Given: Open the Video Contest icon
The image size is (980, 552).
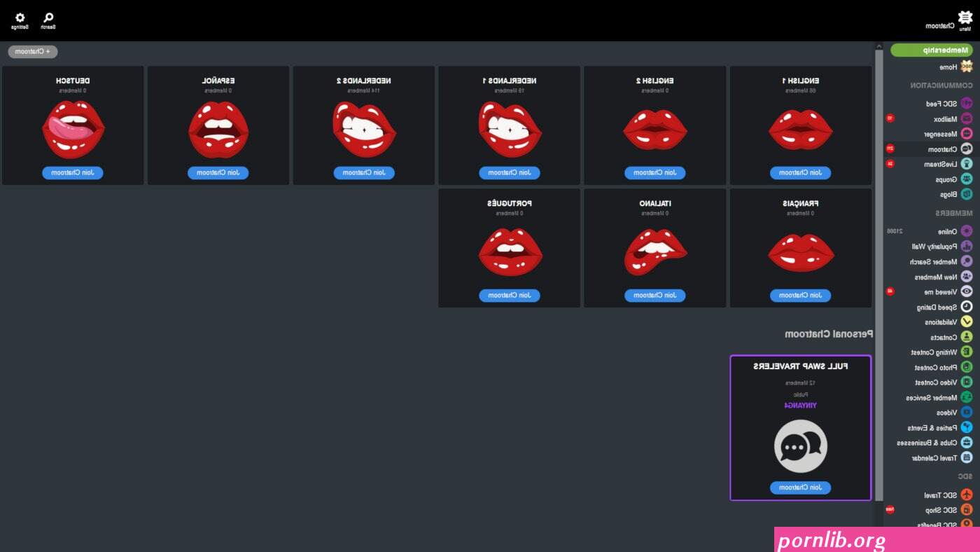Looking at the screenshot, I should [x=967, y=382].
